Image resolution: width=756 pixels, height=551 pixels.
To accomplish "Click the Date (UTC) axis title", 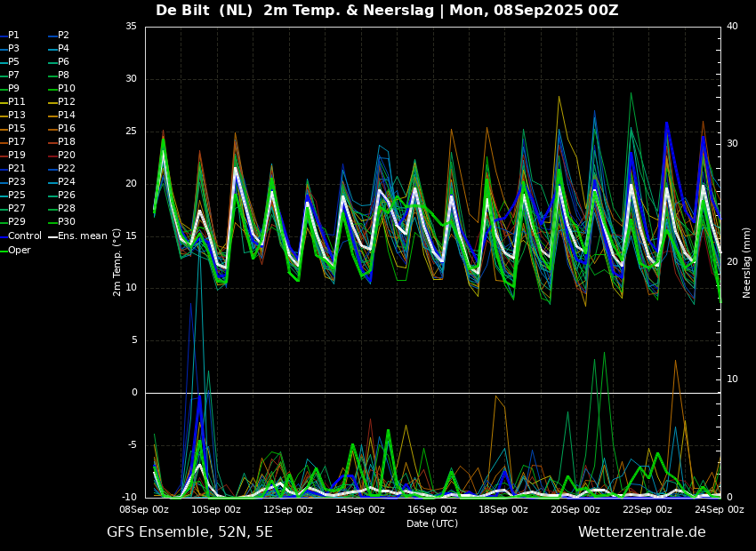I will [432, 523].
